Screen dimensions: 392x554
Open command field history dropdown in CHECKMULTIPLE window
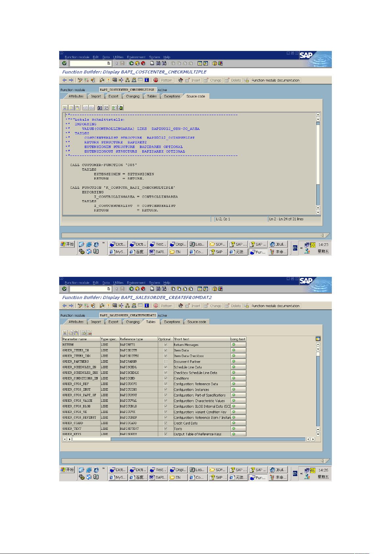point(109,63)
